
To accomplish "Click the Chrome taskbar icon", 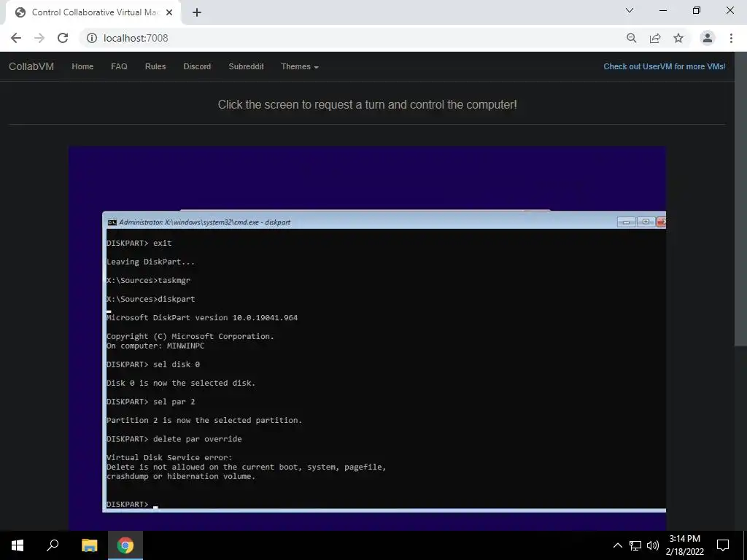I will [x=125, y=545].
